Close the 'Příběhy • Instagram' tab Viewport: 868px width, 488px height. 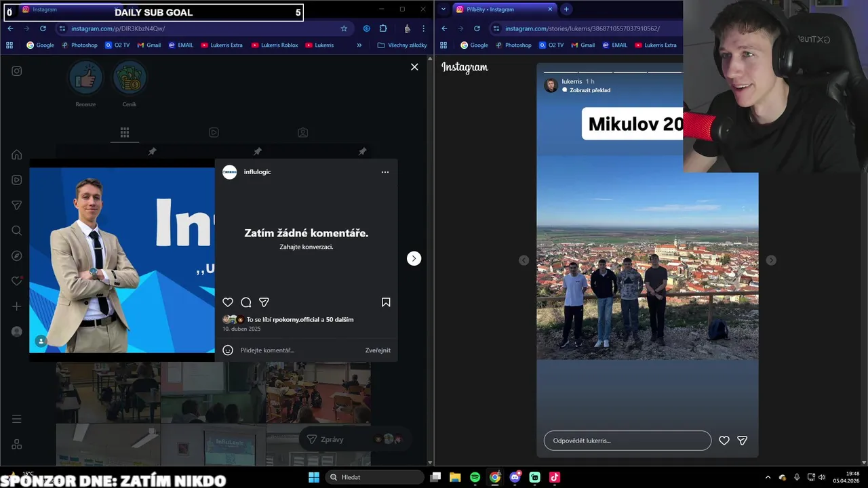[x=550, y=9]
